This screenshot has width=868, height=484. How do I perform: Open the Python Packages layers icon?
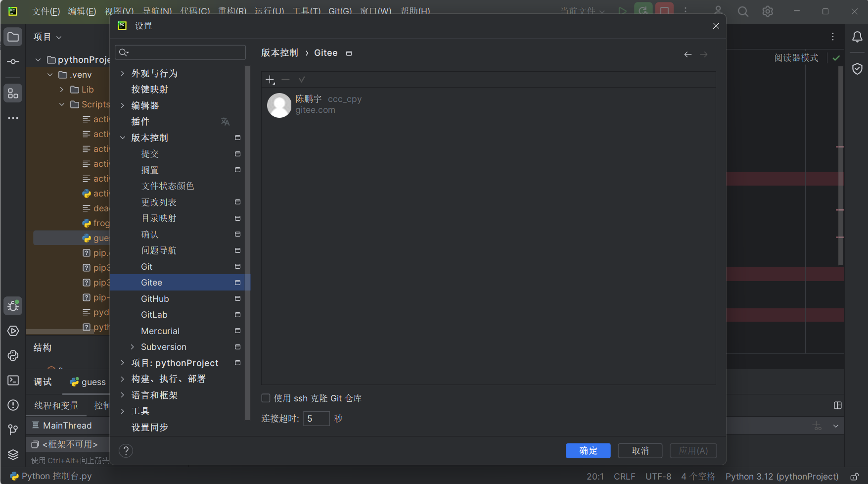[13, 454]
